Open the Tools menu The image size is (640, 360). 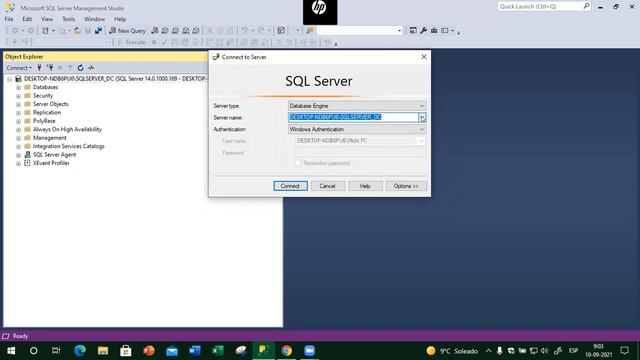click(69, 19)
